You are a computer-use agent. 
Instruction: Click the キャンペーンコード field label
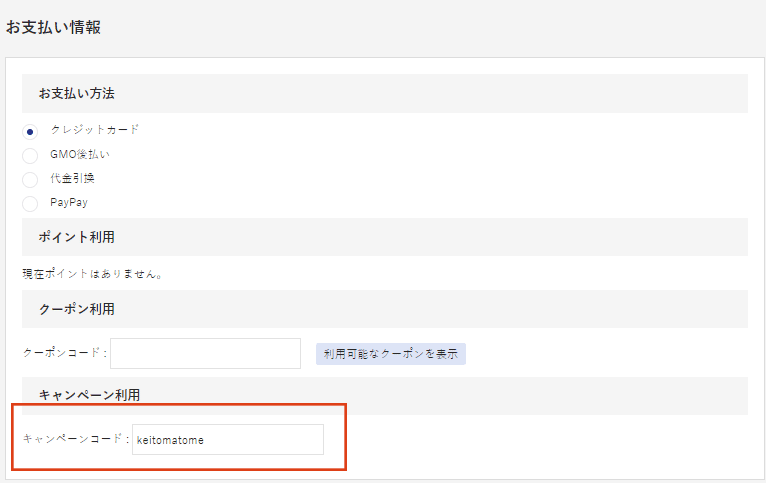(x=75, y=439)
